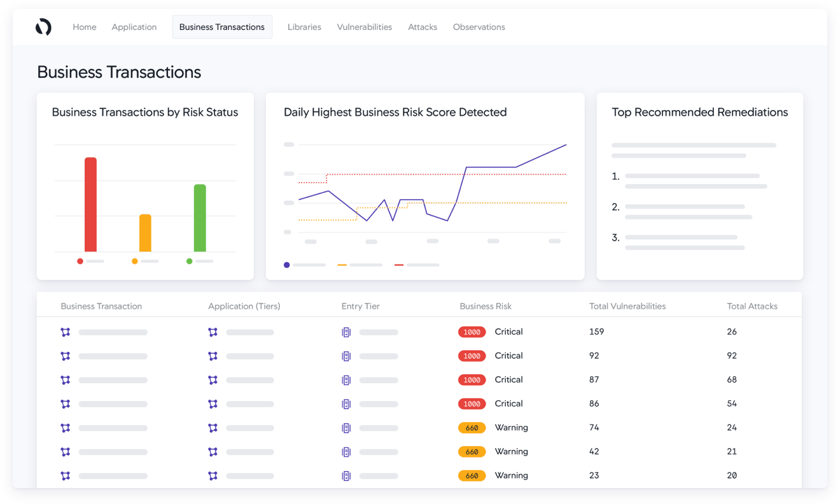Image resolution: width=840 pixels, height=504 pixels.
Task: Click the green bar in the risk status chart
Action: (200, 218)
